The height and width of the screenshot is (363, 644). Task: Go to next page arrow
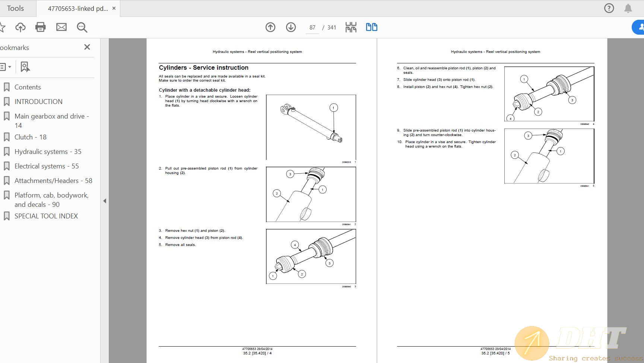pyautogui.click(x=291, y=27)
